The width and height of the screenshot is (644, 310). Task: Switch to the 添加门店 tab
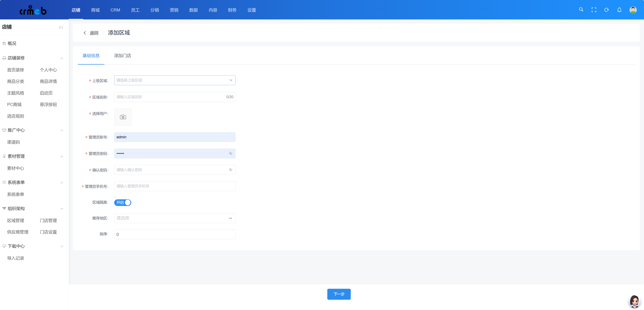[x=122, y=56]
